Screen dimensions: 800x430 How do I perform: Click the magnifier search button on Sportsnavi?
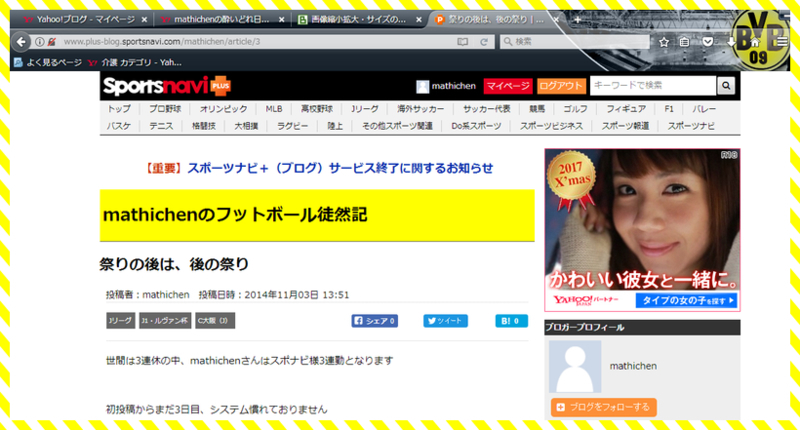coord(726,86)
